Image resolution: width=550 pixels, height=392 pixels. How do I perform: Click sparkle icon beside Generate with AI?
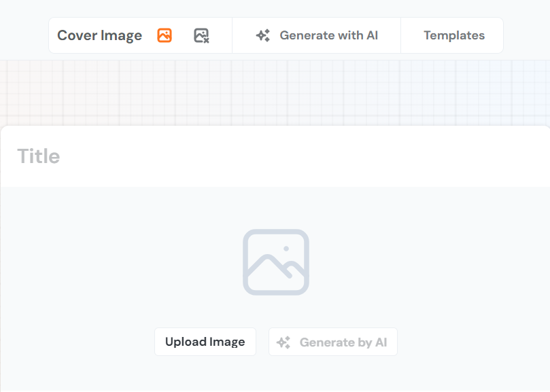click(263, 35)
